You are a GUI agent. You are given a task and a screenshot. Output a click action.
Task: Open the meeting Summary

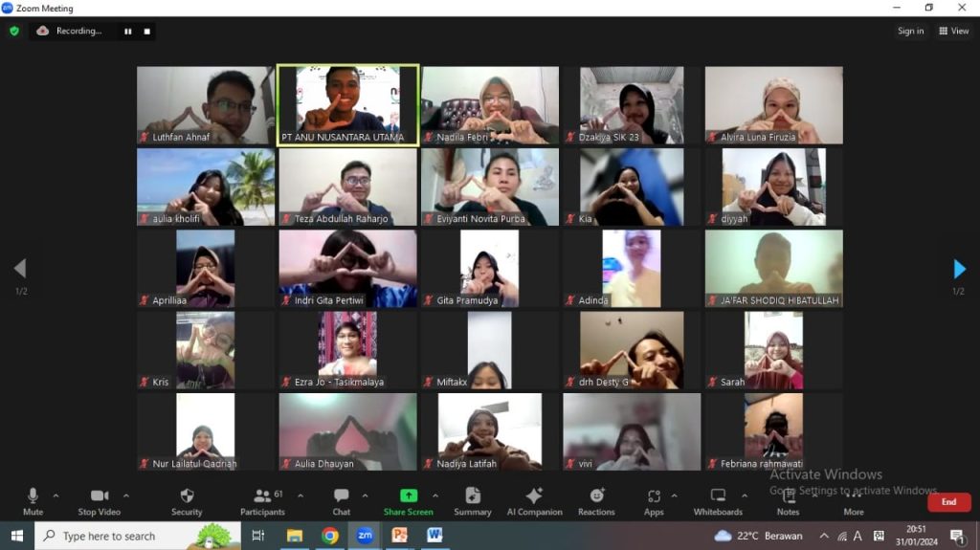473,502
